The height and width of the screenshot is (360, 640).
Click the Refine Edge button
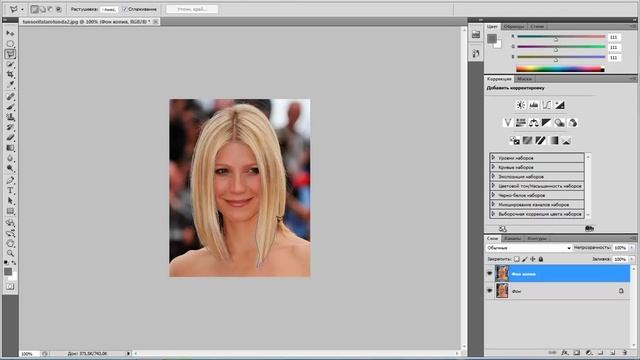(192, 9)
